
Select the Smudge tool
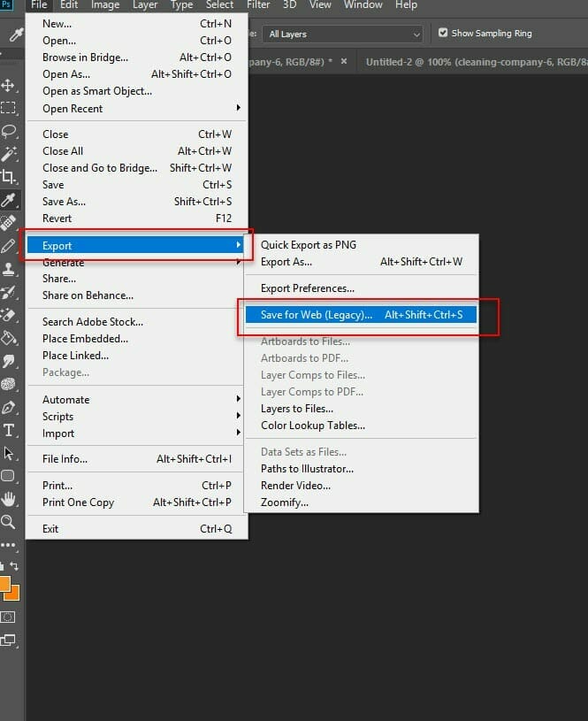pos(8,361)
